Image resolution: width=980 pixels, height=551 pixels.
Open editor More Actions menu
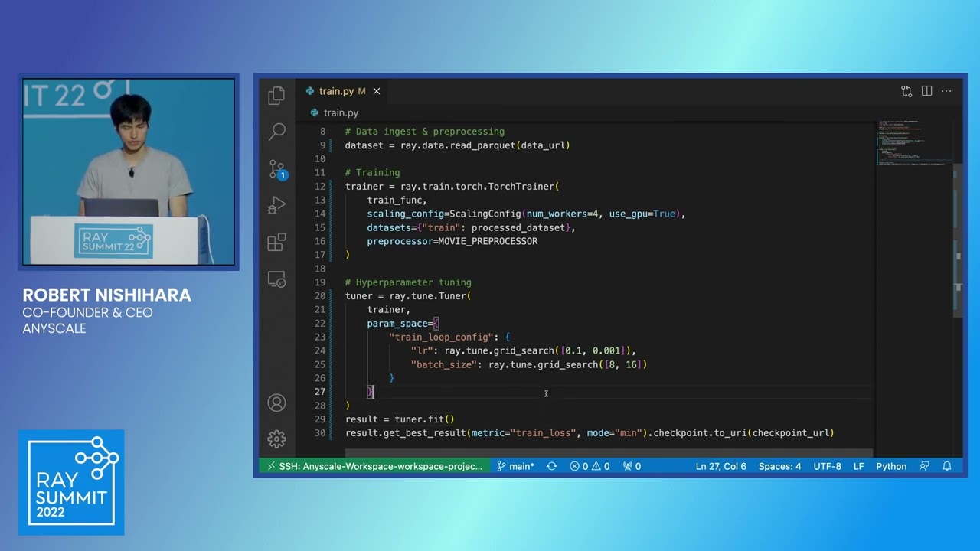tap(947, 91)
